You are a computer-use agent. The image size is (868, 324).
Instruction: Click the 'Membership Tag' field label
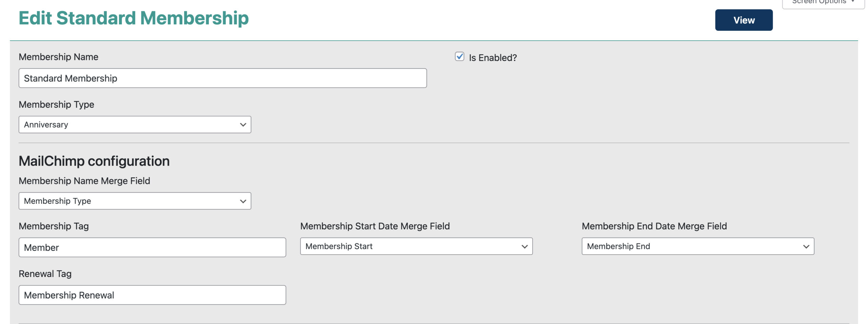pyautogui.click(x=54, y=226)
